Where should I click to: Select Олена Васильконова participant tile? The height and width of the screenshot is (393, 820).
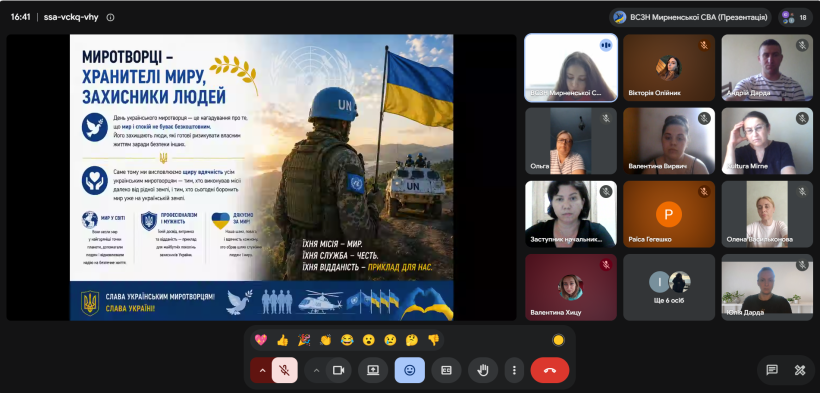point(767,214)
